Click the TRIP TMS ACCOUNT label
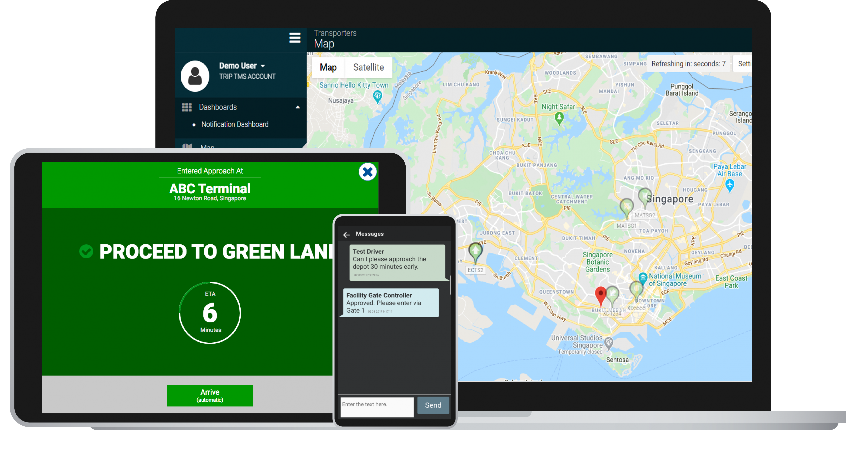Image resolution: width=868 pixels, height=451 pixels. click(x=247, y=76)
